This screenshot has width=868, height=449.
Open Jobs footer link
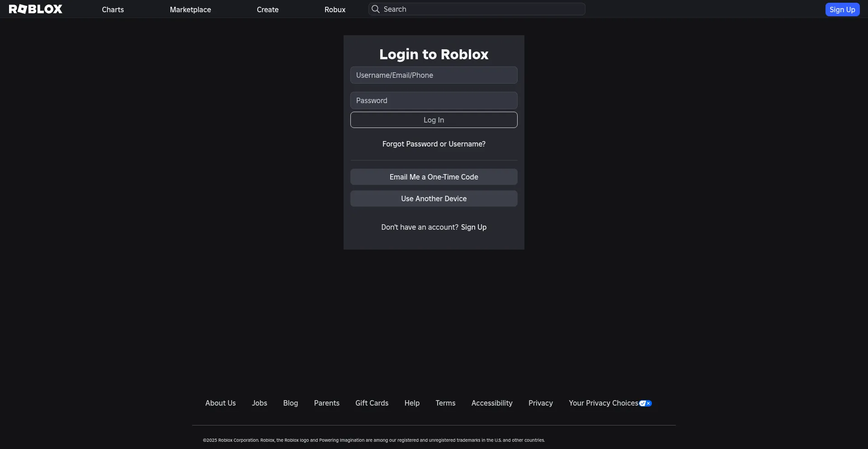pyautogui.click(x=259, y=403)
